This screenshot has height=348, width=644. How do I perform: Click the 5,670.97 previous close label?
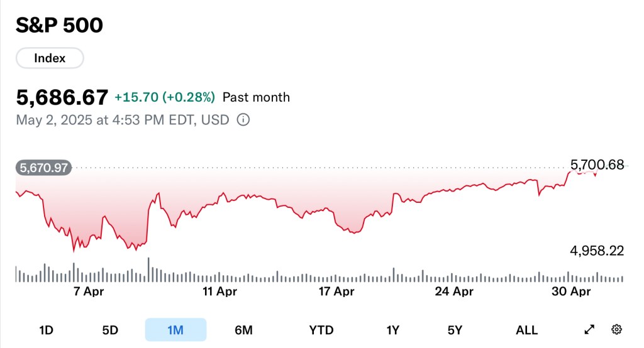click(44, 168)
